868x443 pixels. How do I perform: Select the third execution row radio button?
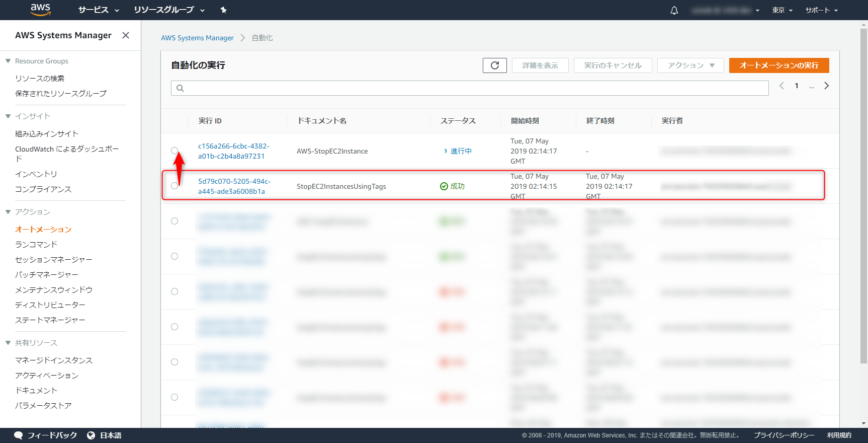pyautogui.click(x=175, y=221)
